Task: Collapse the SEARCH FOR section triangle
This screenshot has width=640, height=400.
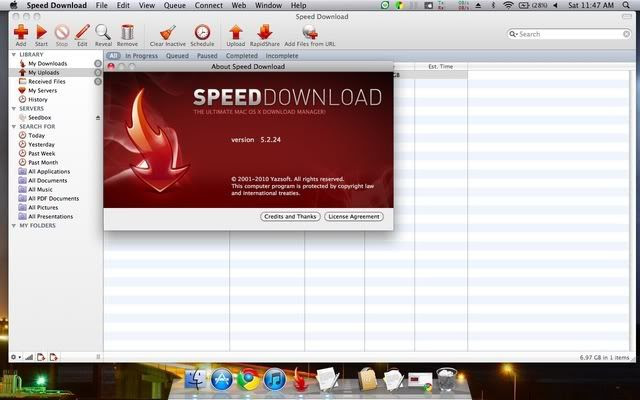Action: pyautogui.click(x=14, y=127)
